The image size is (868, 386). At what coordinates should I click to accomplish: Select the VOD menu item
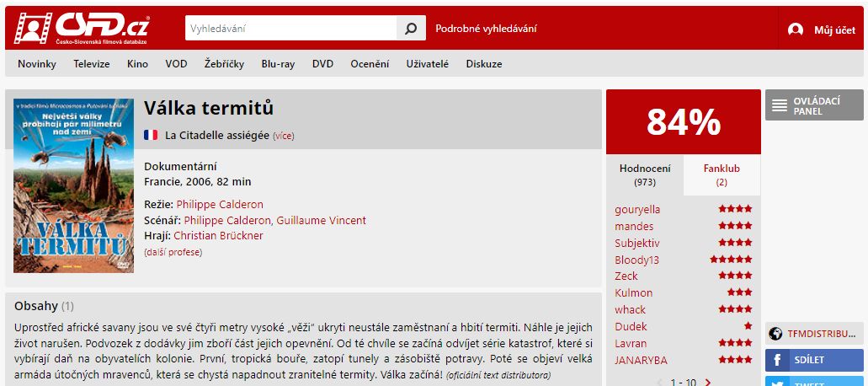[x=176, y=64]
